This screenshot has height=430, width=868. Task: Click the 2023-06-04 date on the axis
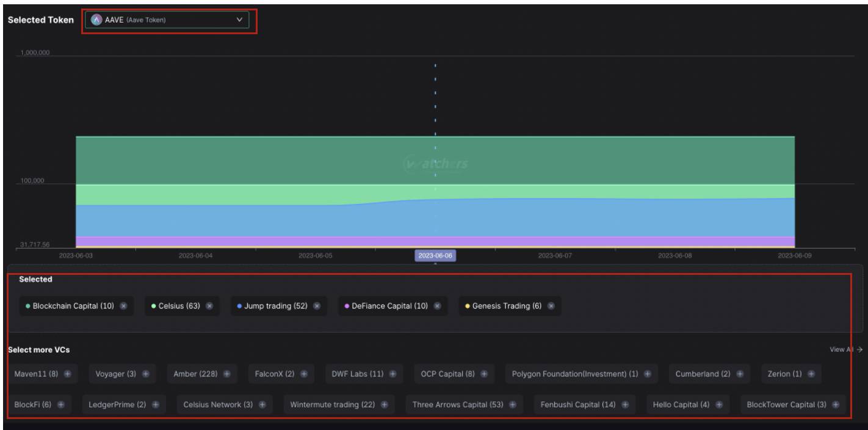pyautogui.click(x=195, y=255)
